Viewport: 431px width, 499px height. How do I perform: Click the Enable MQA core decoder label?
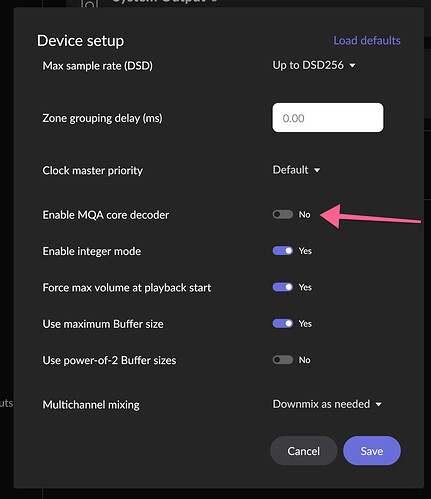pos(106,215)
